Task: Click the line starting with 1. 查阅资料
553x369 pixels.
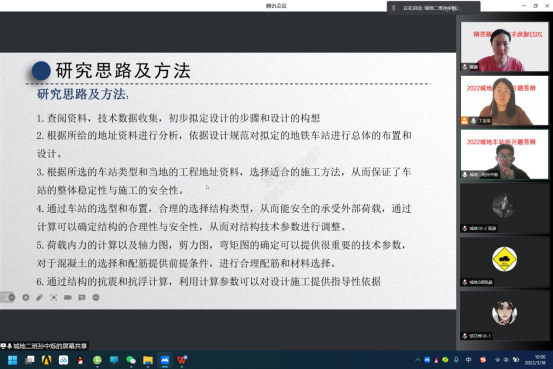Action: [178, 118]
